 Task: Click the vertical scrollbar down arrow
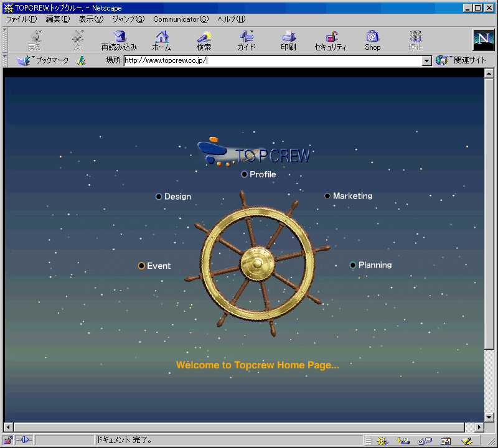click(489, 418)
